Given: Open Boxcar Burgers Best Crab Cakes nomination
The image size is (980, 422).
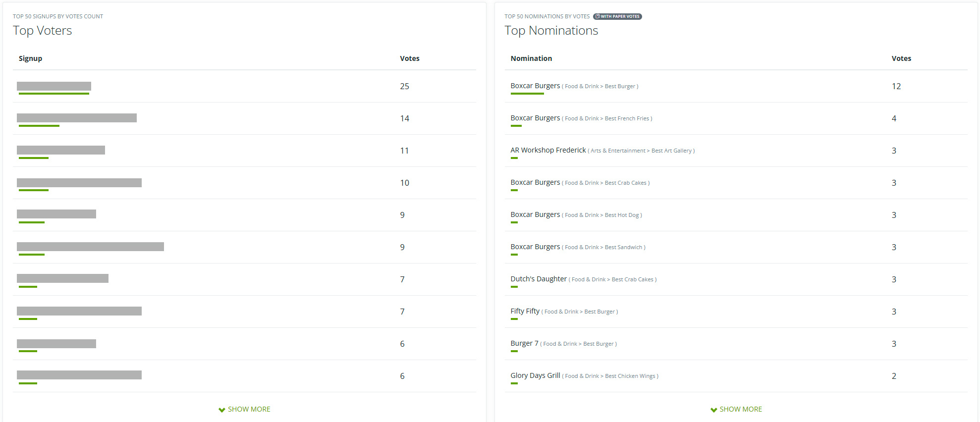Looking at the screenshot, I should [x=535, y=182].
